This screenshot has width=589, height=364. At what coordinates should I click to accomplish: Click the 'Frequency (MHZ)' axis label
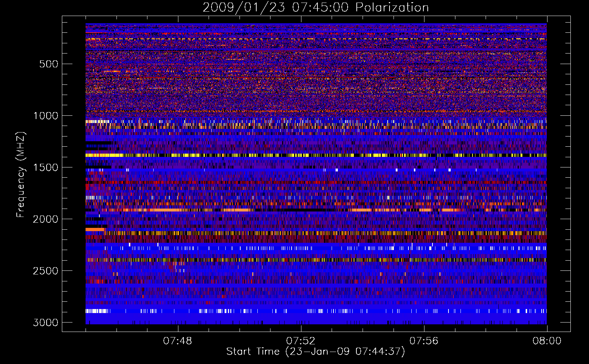21,175
